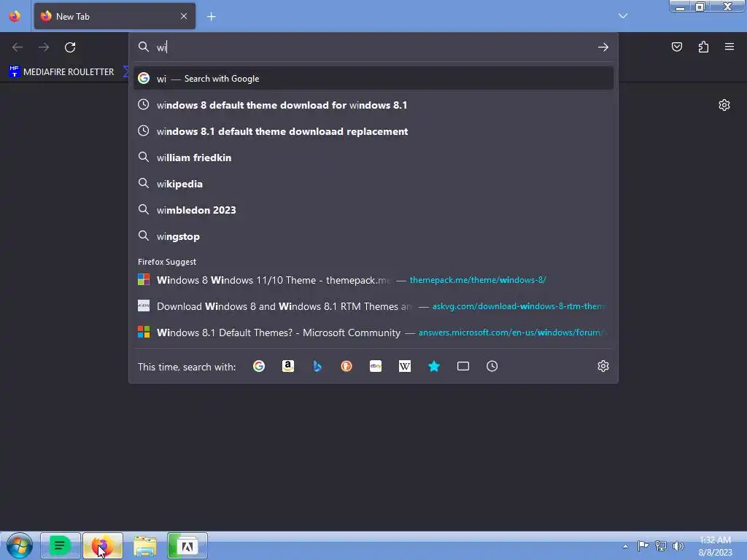Reload the current page
Image resolution: width=747 pixels, height=560 pixels.
click(70, 47)
